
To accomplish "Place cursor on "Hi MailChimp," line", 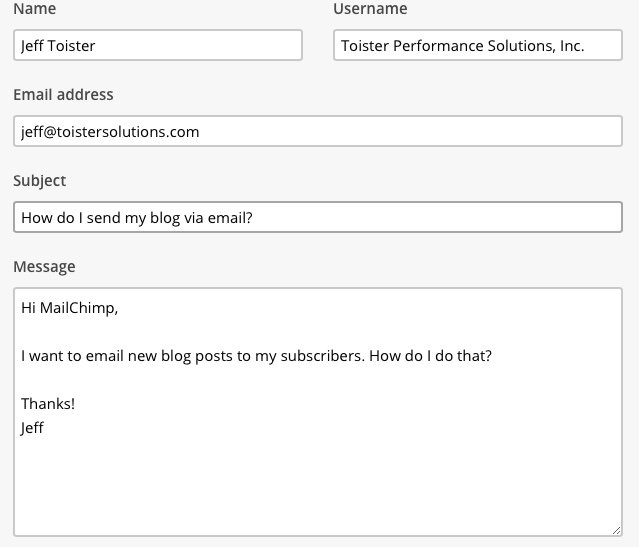I will pos(70,308).
